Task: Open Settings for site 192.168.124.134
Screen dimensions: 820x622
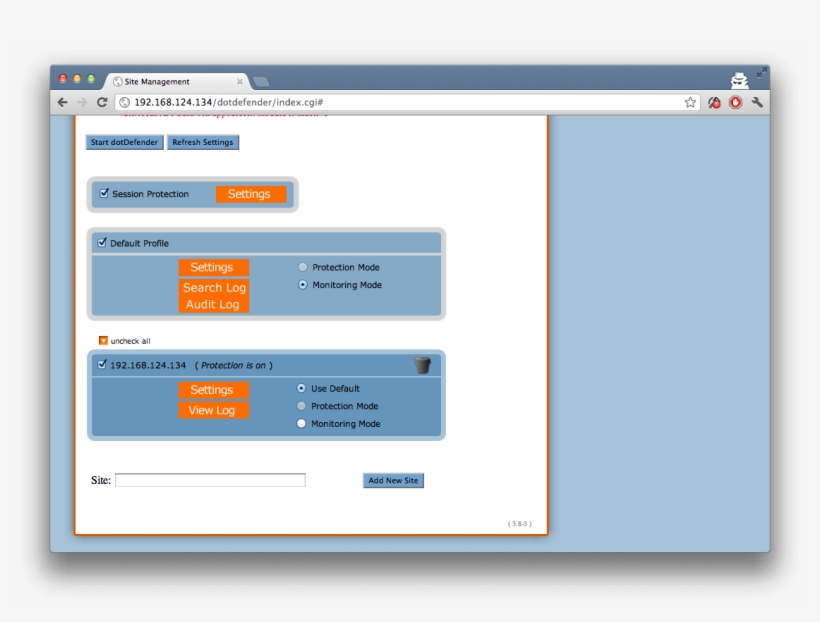Action: [x=213, y=390]
